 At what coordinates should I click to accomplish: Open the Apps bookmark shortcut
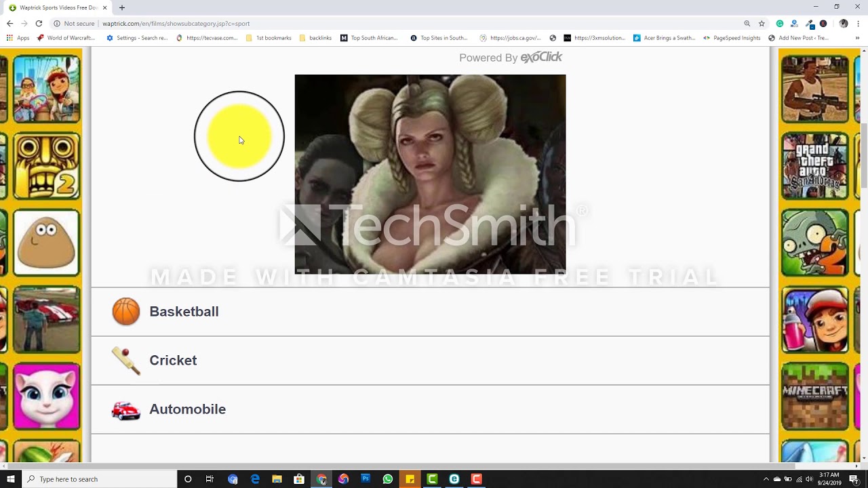coord(18,38)
